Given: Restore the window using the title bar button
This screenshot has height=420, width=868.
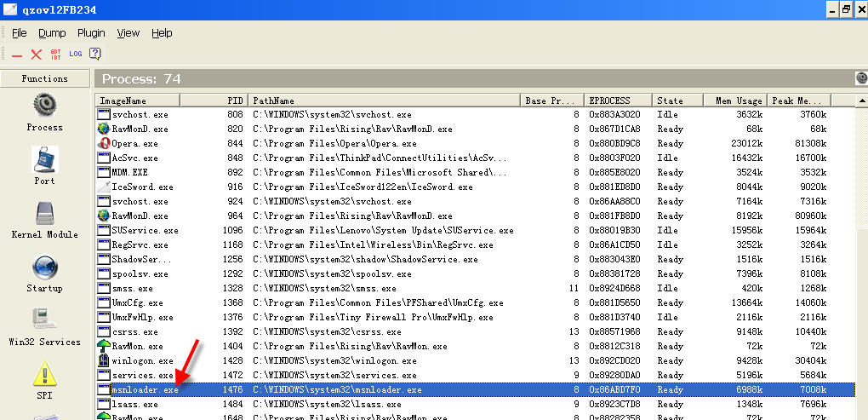Looking at the screenshot, I should [847, 9].
